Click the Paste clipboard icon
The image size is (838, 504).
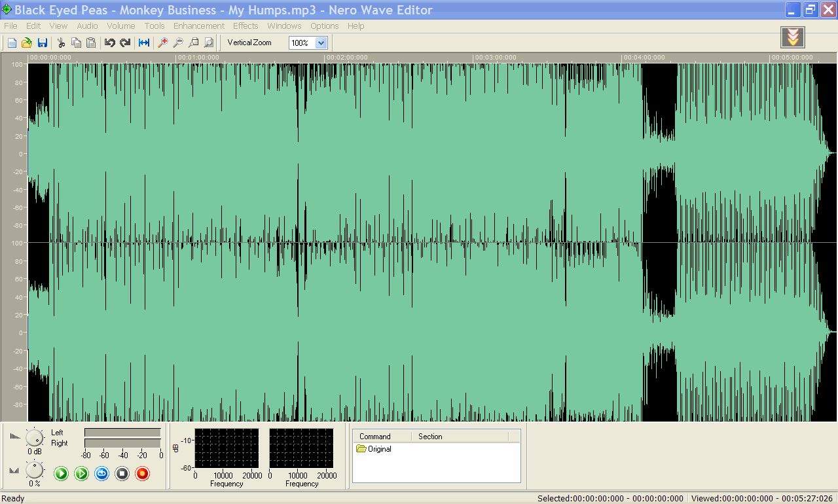coord(91,43)
